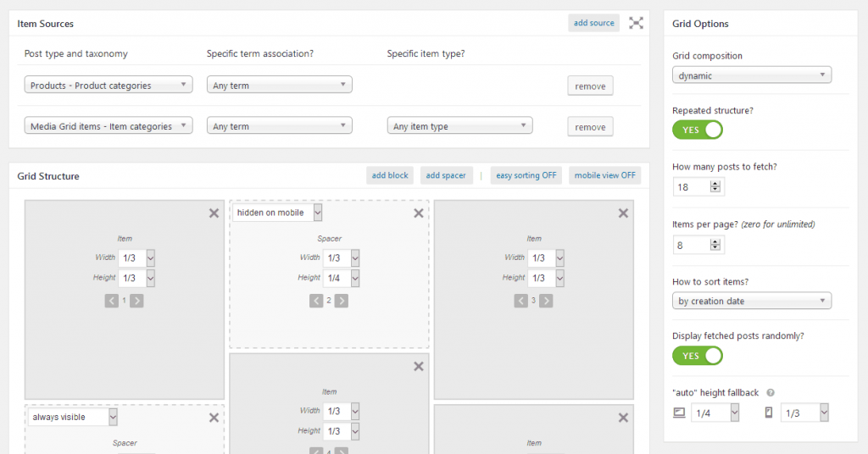The height and width of the screenshot is (454, 868).
Task: Click the Items per page input field
Action: (692, 245)
